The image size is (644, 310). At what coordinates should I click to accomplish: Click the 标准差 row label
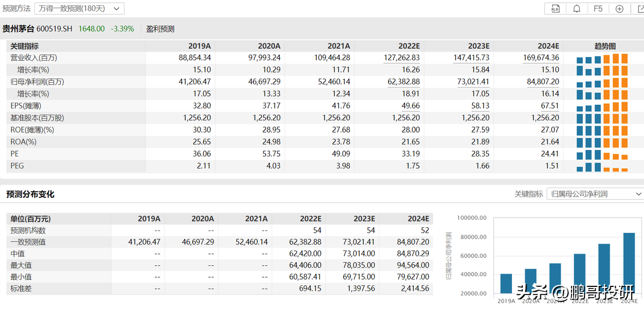coord(21,289)
